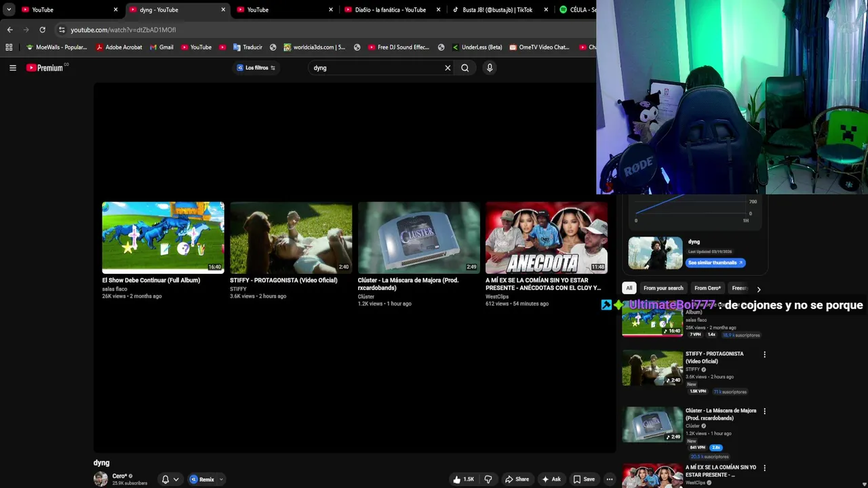Screen dimensions: 868x488
Task: Close the dyng - YouTube tab
Action: click(x=223, y=9)
